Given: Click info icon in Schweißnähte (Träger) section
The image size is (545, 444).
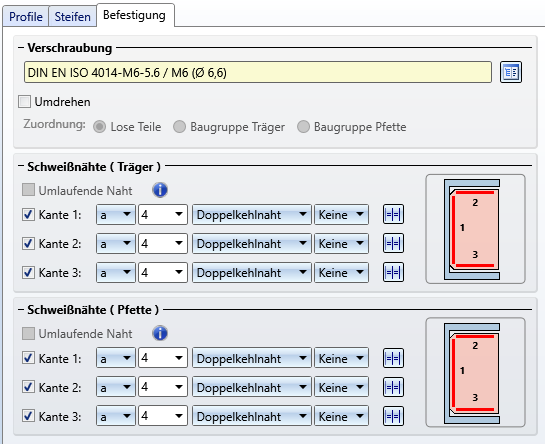Looking at the screenshot, I should [160, 190].
